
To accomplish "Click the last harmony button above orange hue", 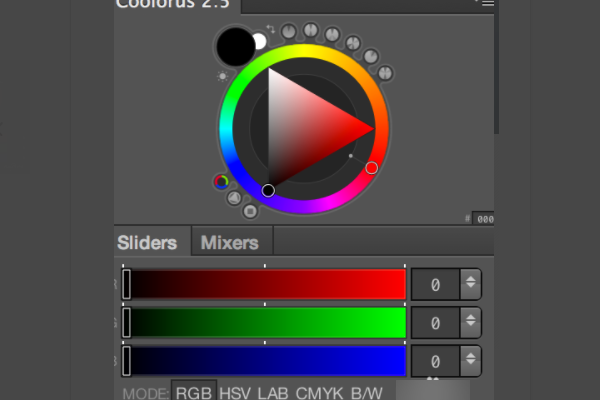I will pos(385,73).
